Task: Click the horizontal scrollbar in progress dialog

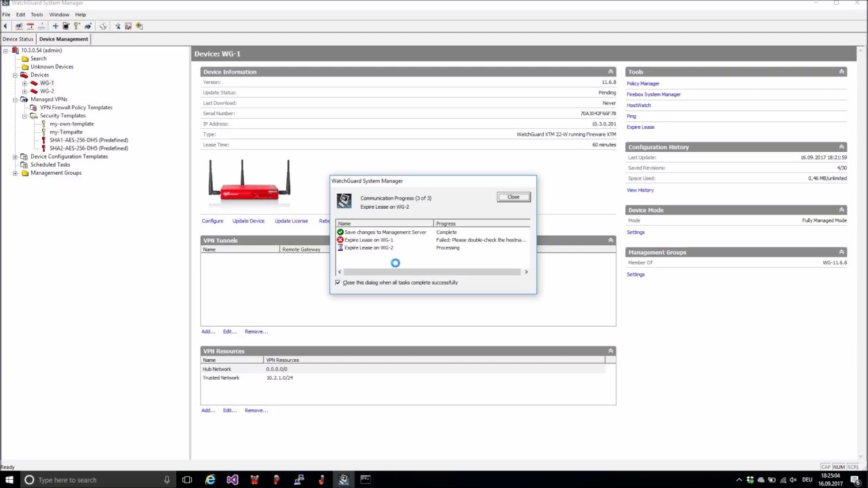Action: (433, 272)
